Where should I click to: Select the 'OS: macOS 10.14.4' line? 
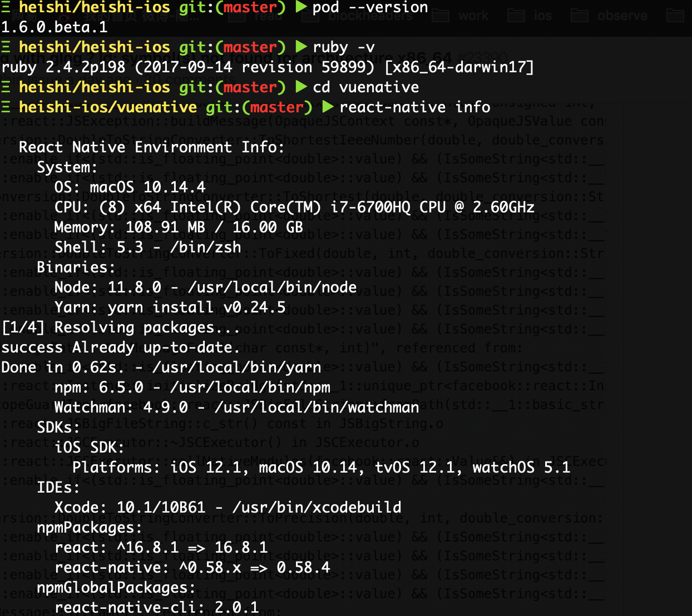[x=130, y=187]
